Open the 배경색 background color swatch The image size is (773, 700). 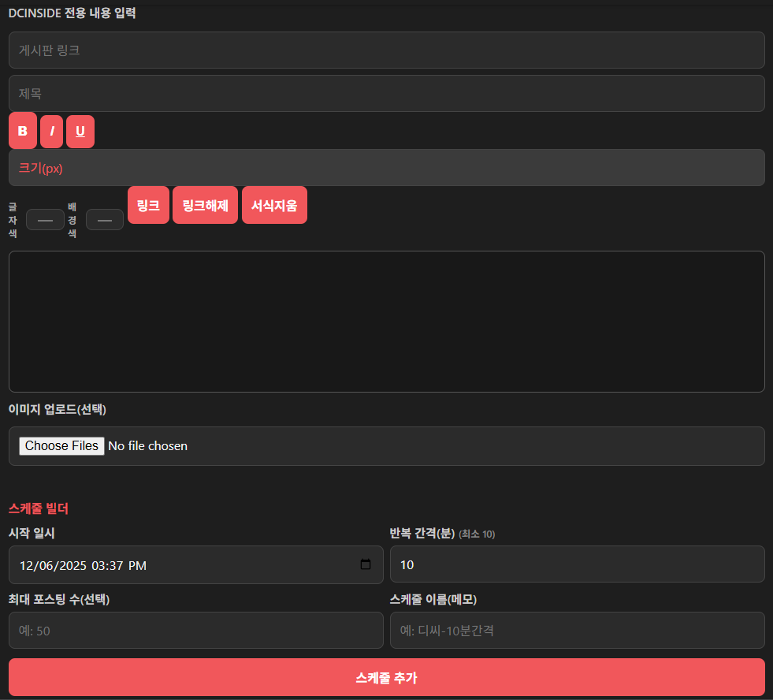pyautogui.click(x=105, y=220)
